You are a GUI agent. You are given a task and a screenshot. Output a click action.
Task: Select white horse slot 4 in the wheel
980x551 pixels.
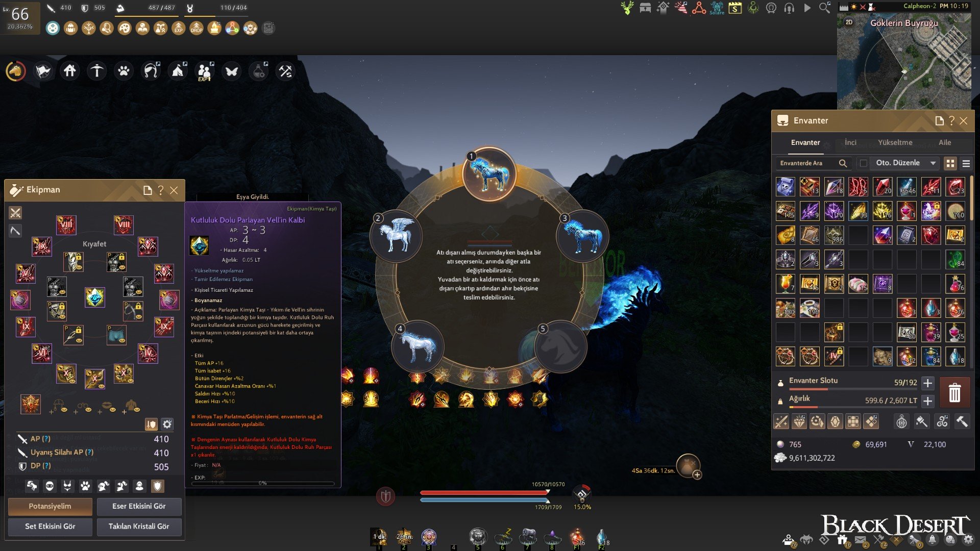pos(418,346)
